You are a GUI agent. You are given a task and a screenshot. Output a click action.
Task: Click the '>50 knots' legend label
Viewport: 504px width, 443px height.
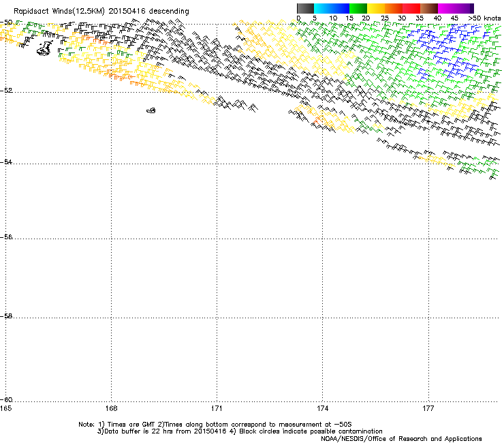pyautogui.click(x=484, y=18)
